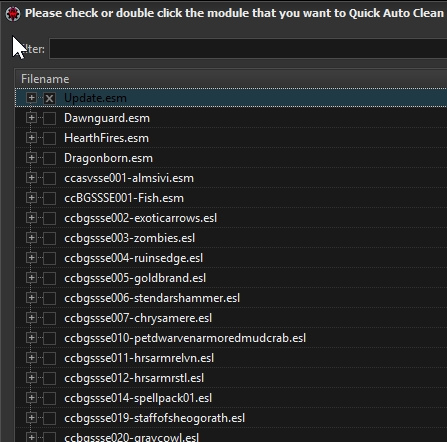447x442 pixels.
Task: Expand the HearthFires.esm tree node
Action: point(31,138)
